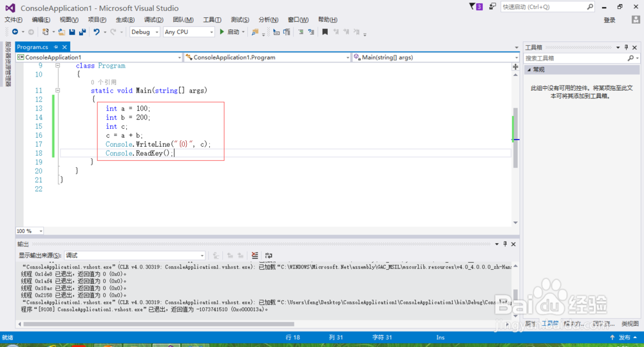Start debugging with the green 启动 play button
Image resolution: width=644 pixels, height=347 pixels.
230,32
